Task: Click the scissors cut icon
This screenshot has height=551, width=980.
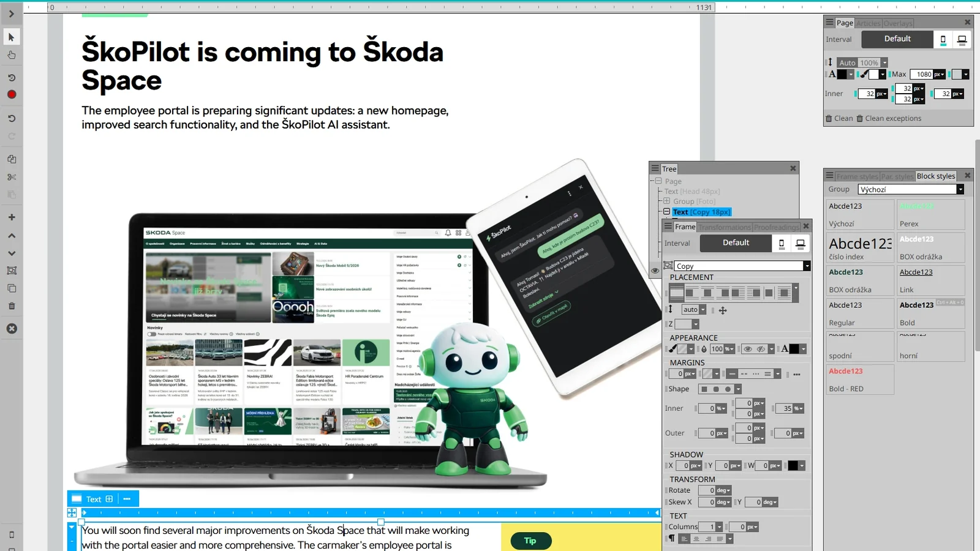Action: 11,177
